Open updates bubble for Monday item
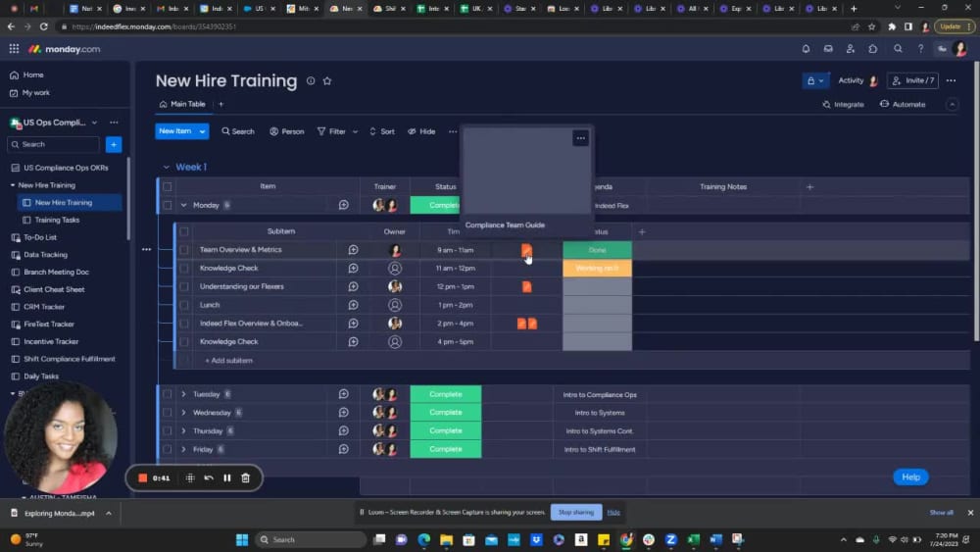Image resolution: width=980 pixels, height=552 pixels. click(x=344, y=205)
